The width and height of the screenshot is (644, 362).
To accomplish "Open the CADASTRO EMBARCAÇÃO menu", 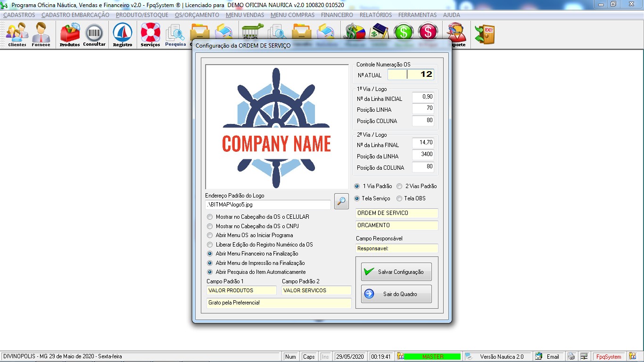I will point(75,15).
